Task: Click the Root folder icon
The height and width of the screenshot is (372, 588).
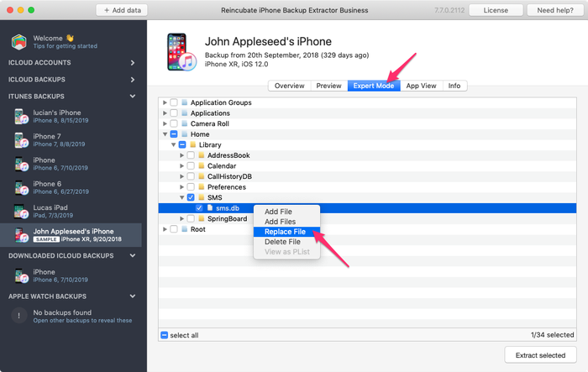Action: point(184,228)
